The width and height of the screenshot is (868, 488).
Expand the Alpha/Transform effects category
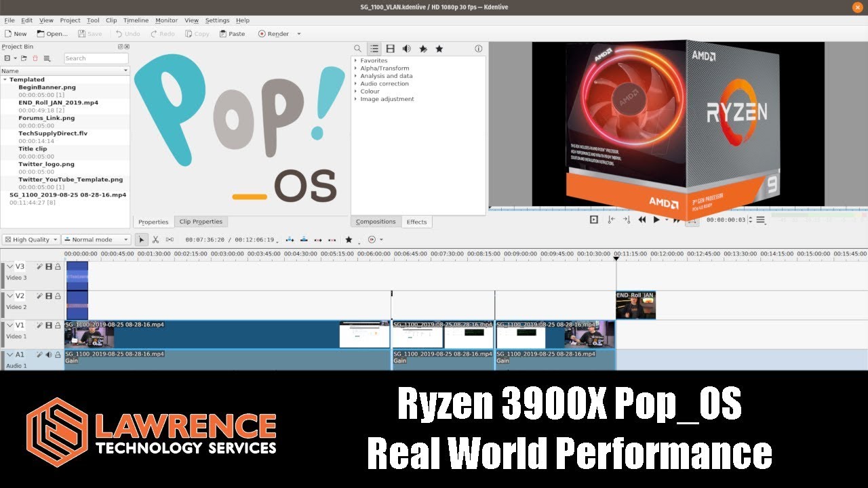355,68
